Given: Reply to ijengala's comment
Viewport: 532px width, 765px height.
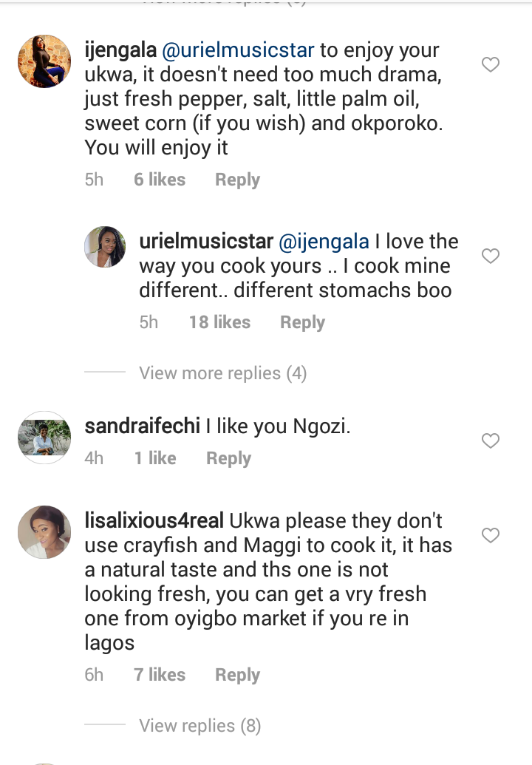Looking at the screenshot, I should 237,180.
